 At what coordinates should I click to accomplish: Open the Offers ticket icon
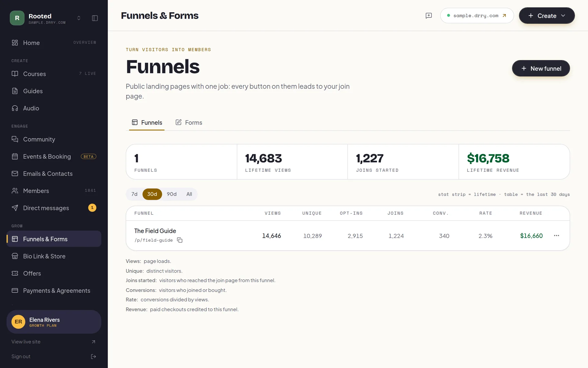(x=15, y=273)
